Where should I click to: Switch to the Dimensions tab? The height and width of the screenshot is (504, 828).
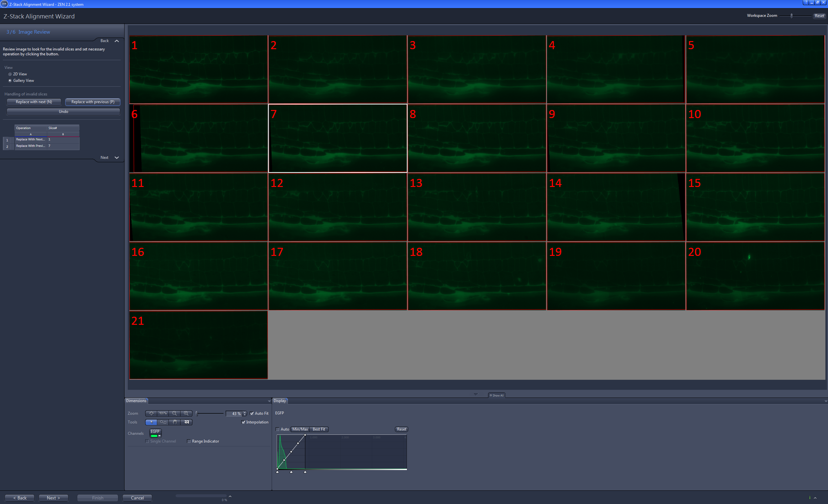pyautogui.click(x=136, y=400)
